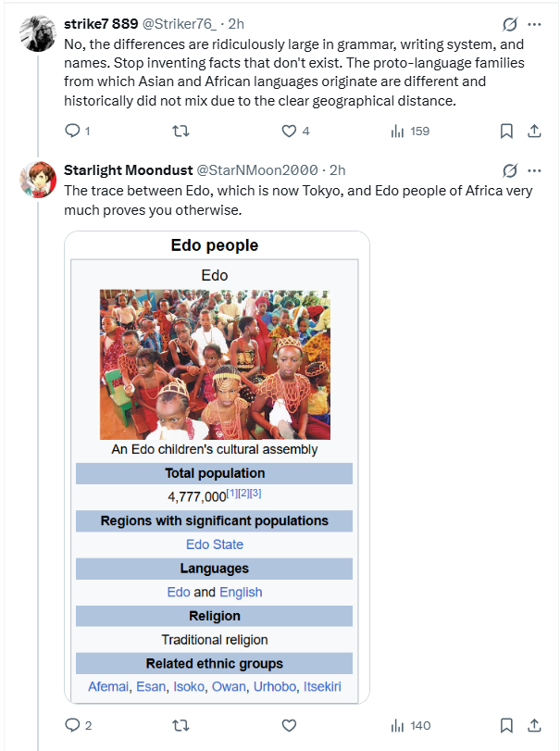
Task: Reply to Starlight Moondust's tweet
Action: coord(78,725)
